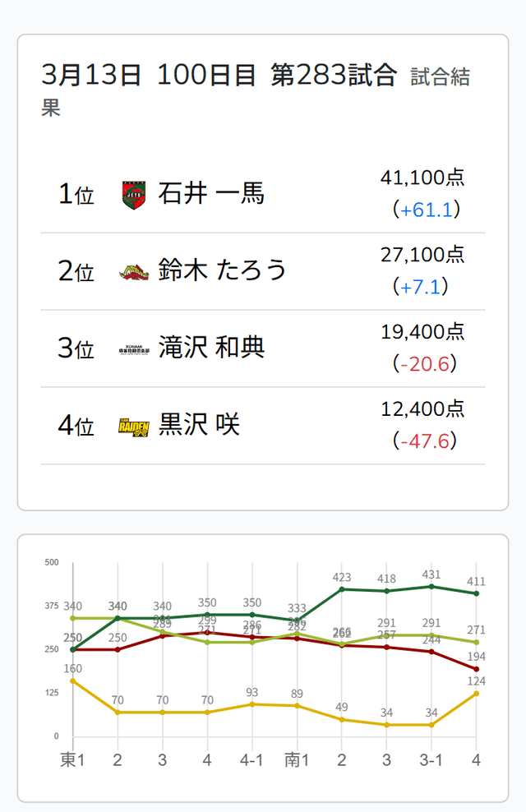The height and width of the screenshot is (812, 526).
Task: Click the JETS team shield logo
Action: pos(132,195)
